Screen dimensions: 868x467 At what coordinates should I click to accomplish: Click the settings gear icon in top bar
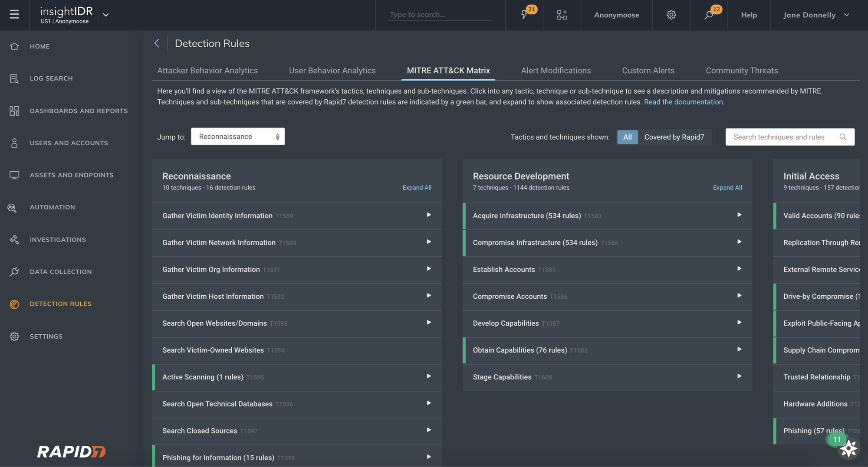click(671, 15)
